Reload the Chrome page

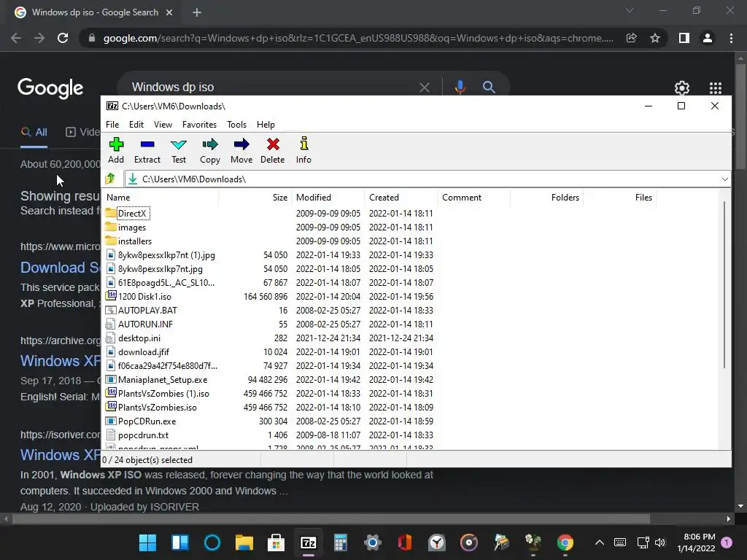click(63, 38)
